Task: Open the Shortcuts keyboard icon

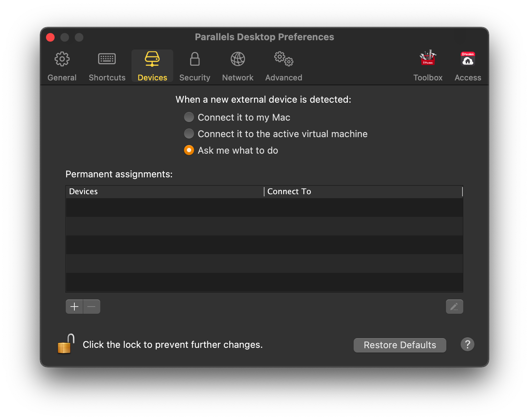Action: [107, 59]
